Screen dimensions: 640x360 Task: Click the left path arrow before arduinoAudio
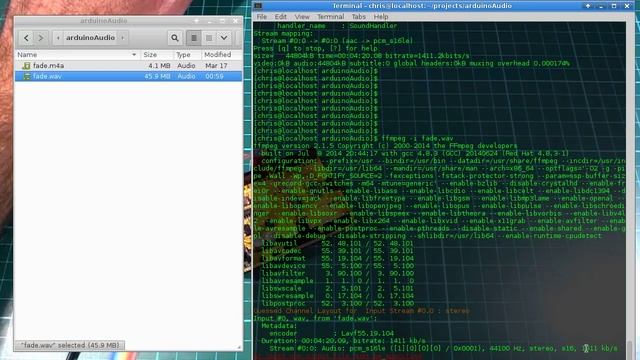pyautogui.click(x=58, y=38)
